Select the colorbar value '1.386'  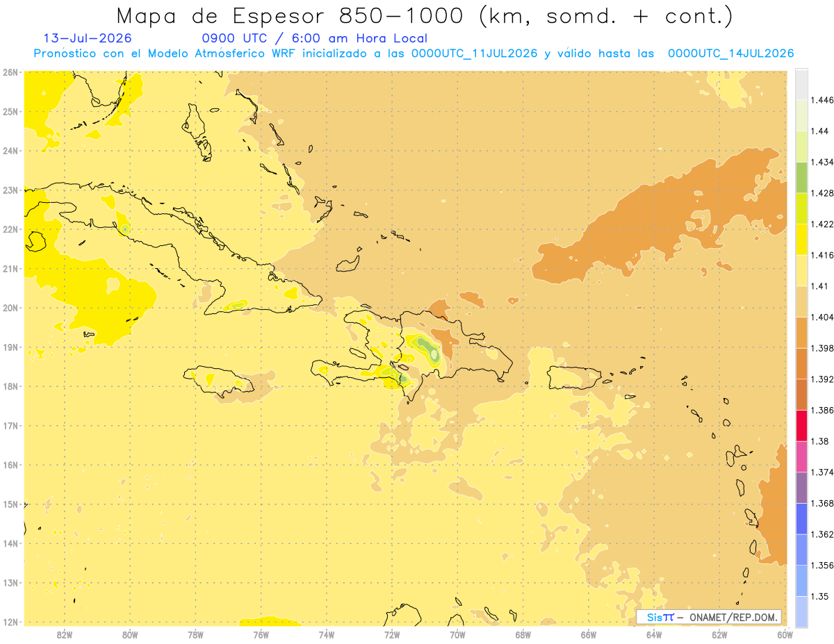pyautogui.click(x=823, y=411)
